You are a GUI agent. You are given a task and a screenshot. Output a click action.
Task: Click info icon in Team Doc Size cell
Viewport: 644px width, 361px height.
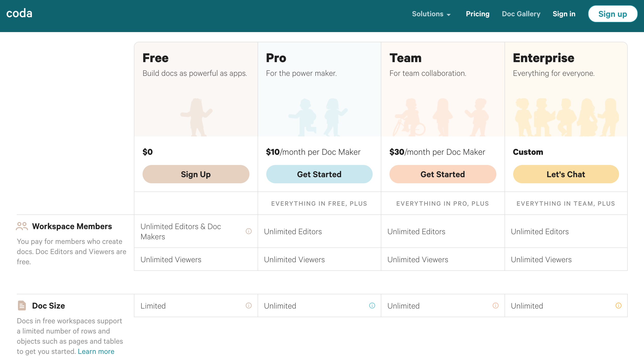496,306
